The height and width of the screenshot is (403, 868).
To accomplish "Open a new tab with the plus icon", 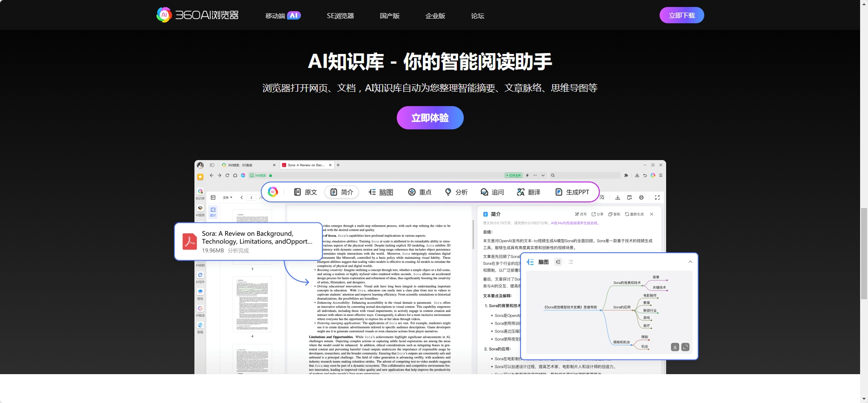I will pyautogui.click(x=338, y=165).
